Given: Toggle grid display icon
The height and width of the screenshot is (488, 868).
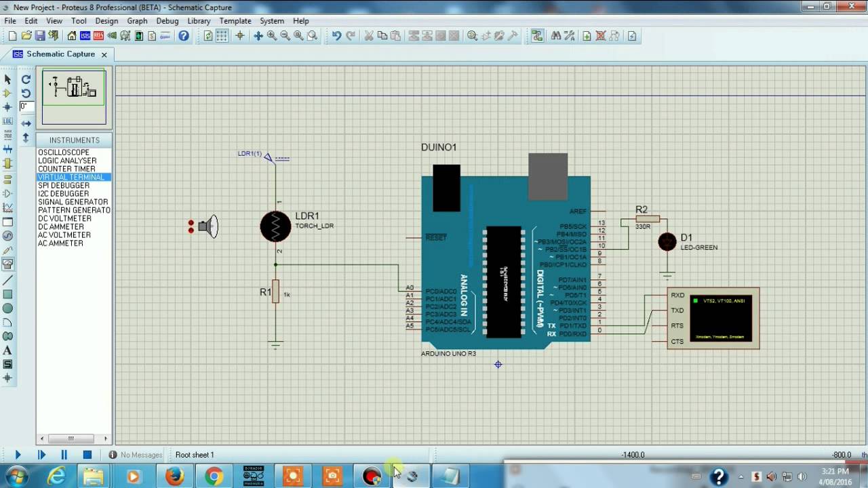Looking at the screenshot, I should pos(222,36).
